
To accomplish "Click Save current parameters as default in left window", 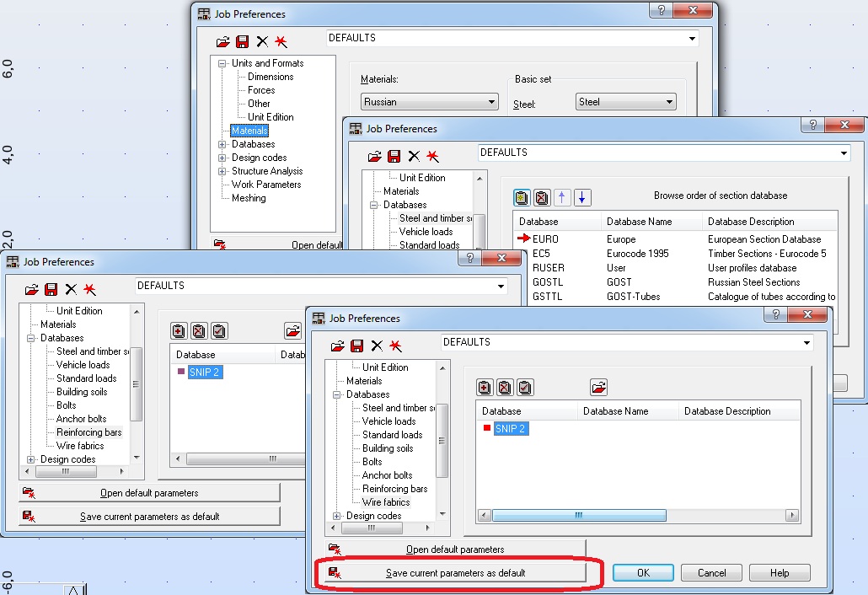I will (149, 517).
